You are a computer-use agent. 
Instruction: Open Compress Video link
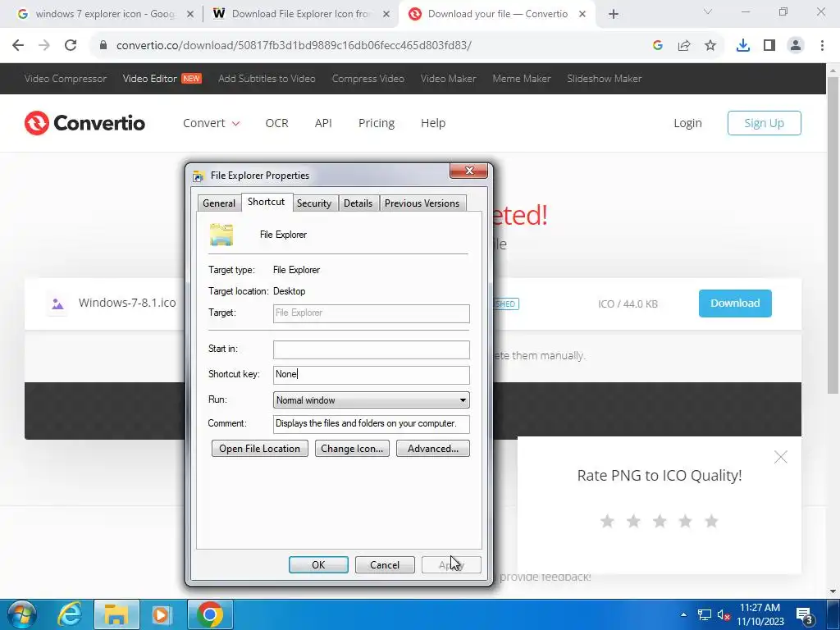[368, 79]
